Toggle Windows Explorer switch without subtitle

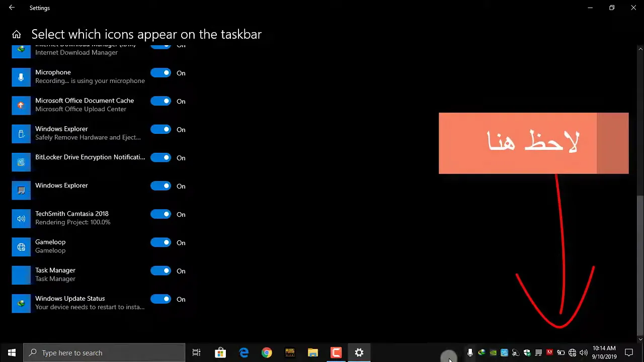(x=160, y=186)
